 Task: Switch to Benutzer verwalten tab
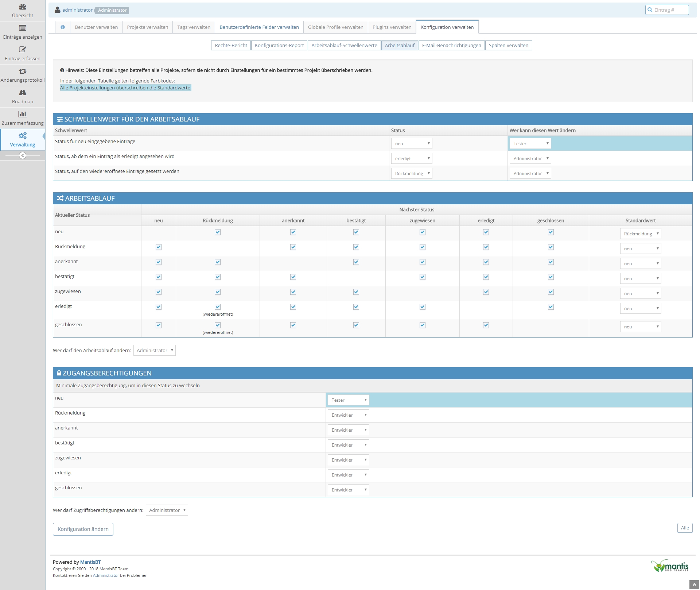click(x=96, y=27)
